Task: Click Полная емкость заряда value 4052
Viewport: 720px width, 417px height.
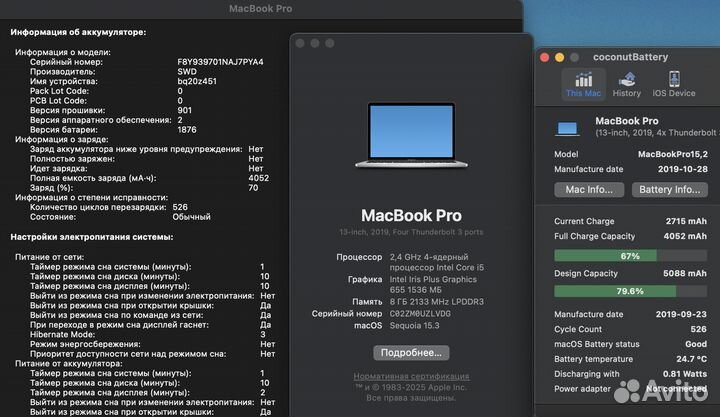Action: 259,178
